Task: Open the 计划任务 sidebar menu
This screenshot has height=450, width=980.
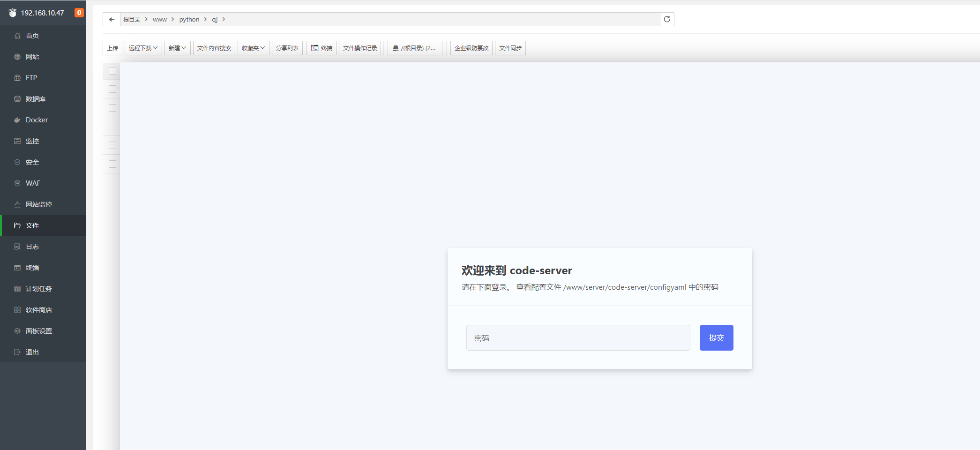Action: (43, 289)
